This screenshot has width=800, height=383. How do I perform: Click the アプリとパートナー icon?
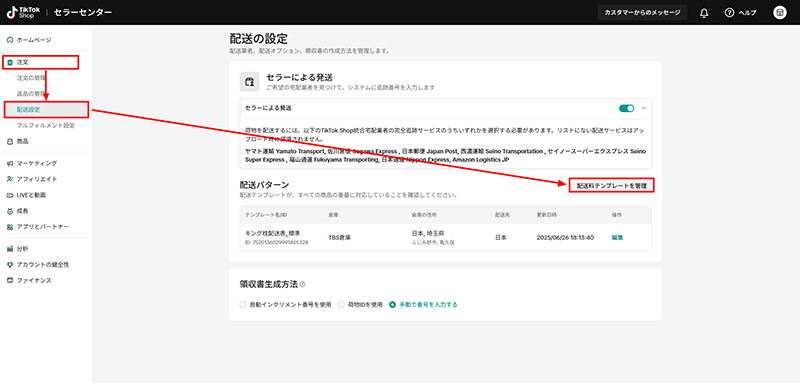pyautogui.click(x=10, y=226)
